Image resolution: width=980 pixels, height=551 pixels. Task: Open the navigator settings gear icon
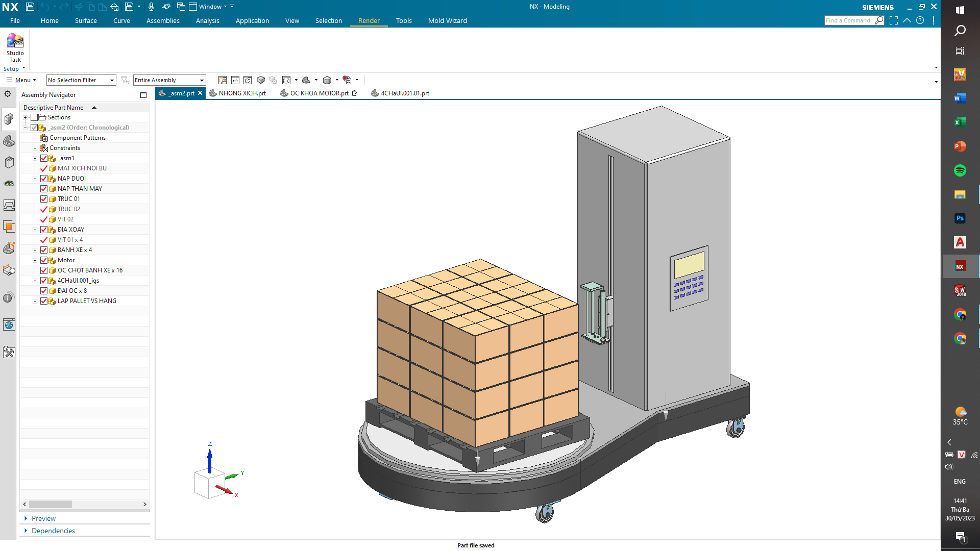click(x=8, y=94)
